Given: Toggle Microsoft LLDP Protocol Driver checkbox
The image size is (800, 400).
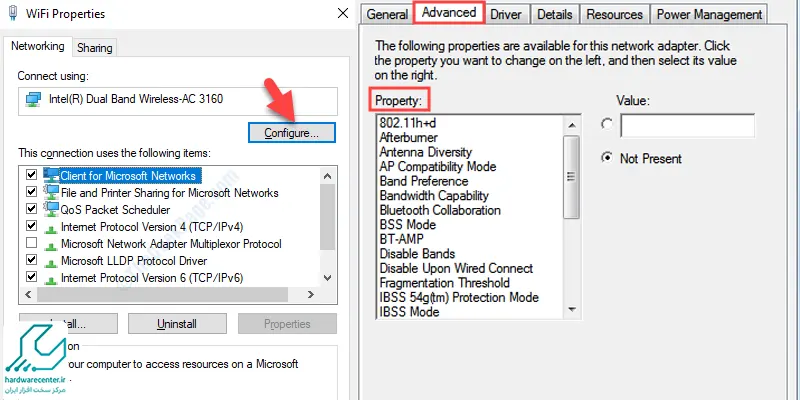Looking at the screenshot, I should (x=32, y=260).
